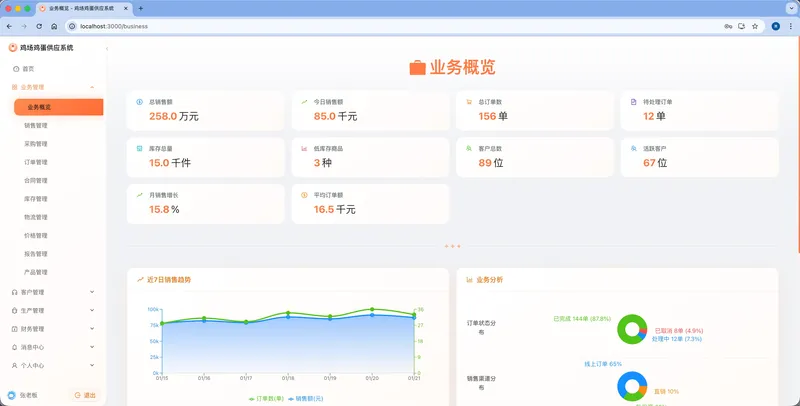The image size is (800, 406).
Task: Click the 258.0 万元 total sales value
Action: tap(174, 116)
